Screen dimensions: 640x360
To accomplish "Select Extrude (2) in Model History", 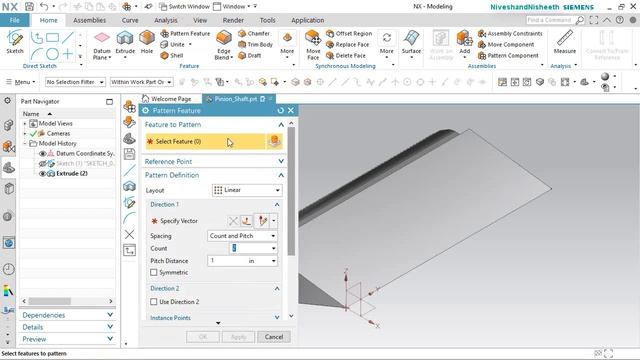I will [72, 173].
